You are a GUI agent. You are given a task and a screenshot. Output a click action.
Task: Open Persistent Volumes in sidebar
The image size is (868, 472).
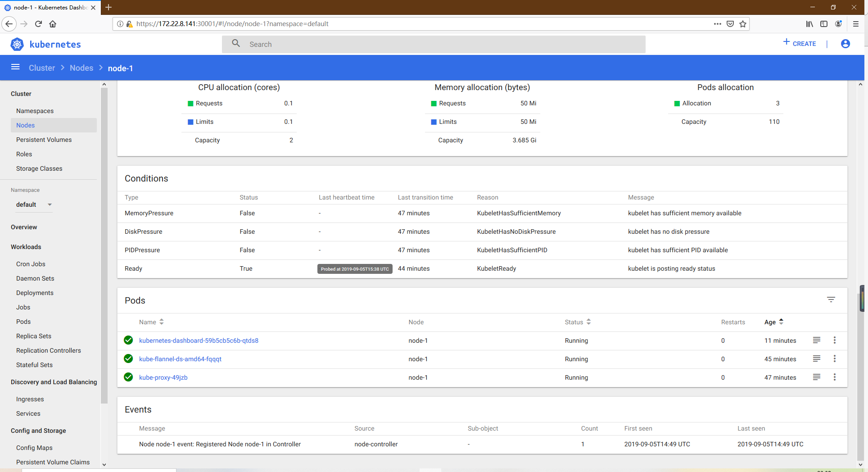coord(44,140)
